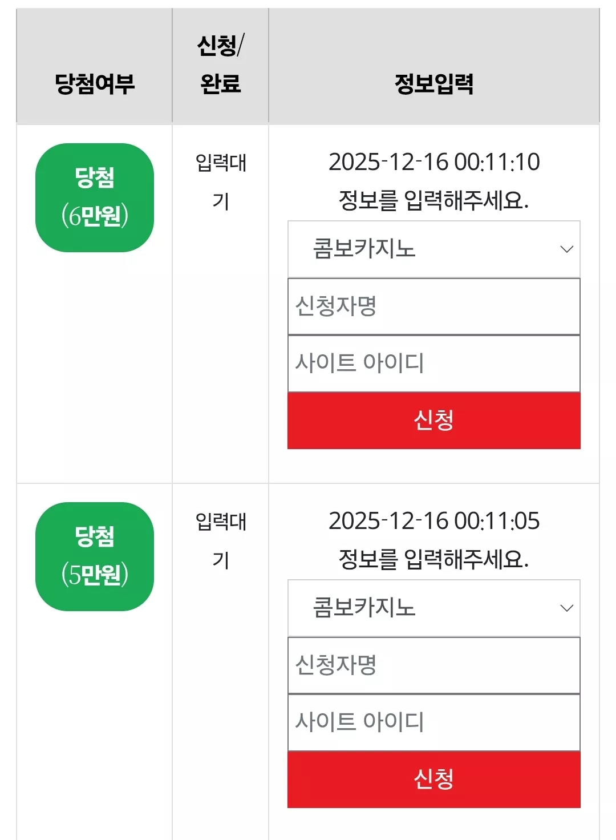Click the first row's 입력대기 status
The width and height of the screenshot is (616, 840).
pyautogui.click(x=221, y=181)
